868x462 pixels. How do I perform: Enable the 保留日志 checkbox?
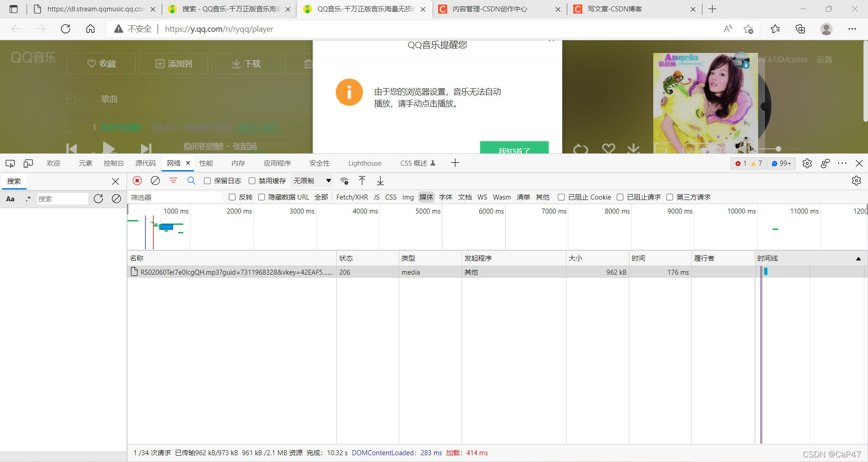pos(207,181)
